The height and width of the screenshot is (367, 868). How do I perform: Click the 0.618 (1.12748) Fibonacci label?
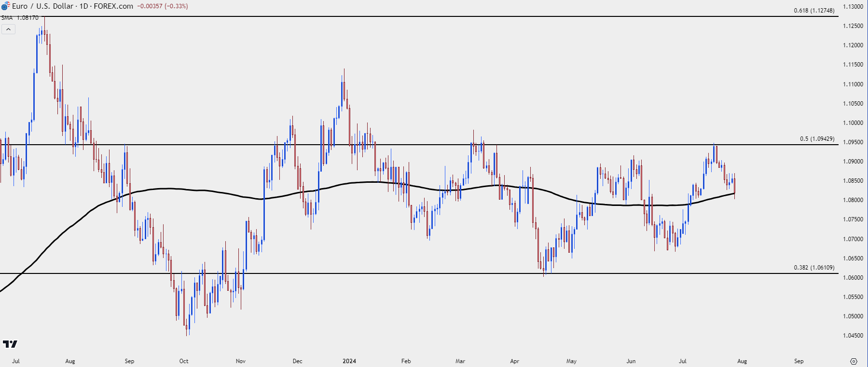(814, 11)
